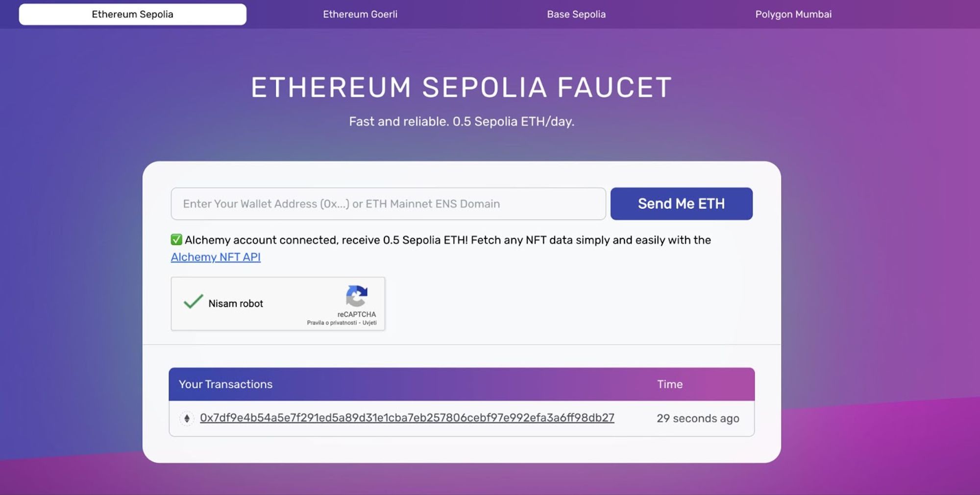Image resolution: width=980 pixels, height=495 pixels.
Task: Toggle the reCAPTCHA green checkmark box
Action: (x=193, y=302)
